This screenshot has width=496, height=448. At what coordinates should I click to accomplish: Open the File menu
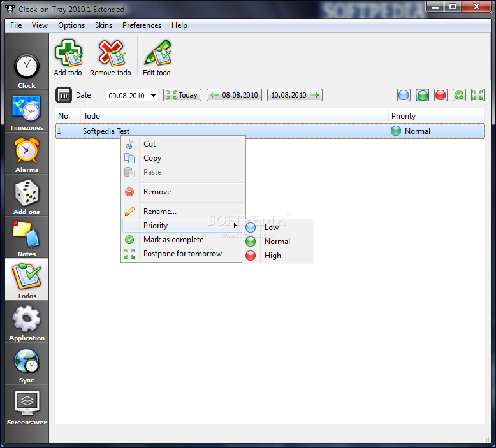[x=16, y=25]
